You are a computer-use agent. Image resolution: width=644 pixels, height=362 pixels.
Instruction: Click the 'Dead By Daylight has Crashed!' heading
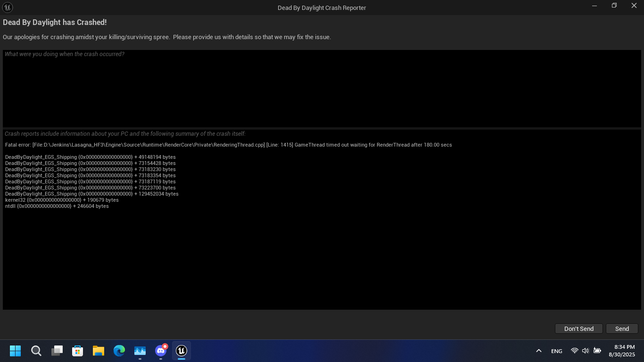pos(55,22)
